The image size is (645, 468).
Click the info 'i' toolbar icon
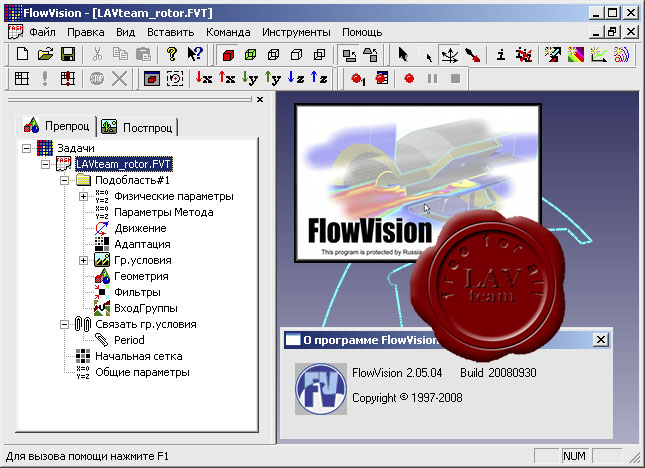click(x=501, y=55)
